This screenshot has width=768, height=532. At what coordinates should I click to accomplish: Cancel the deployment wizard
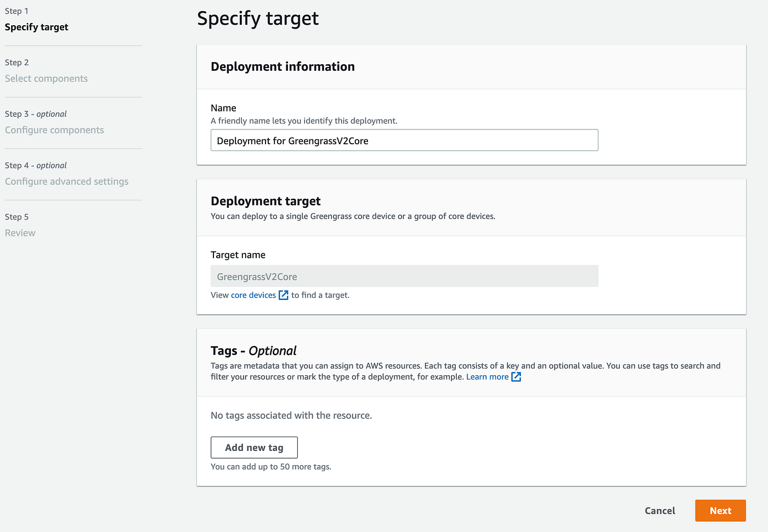click(x=659, y=511)
